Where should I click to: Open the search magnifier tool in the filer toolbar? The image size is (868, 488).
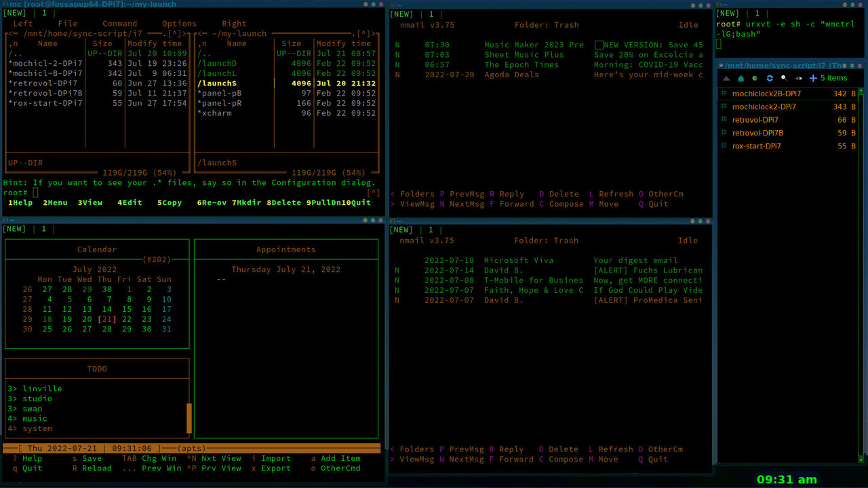click(x=784, y=78)
